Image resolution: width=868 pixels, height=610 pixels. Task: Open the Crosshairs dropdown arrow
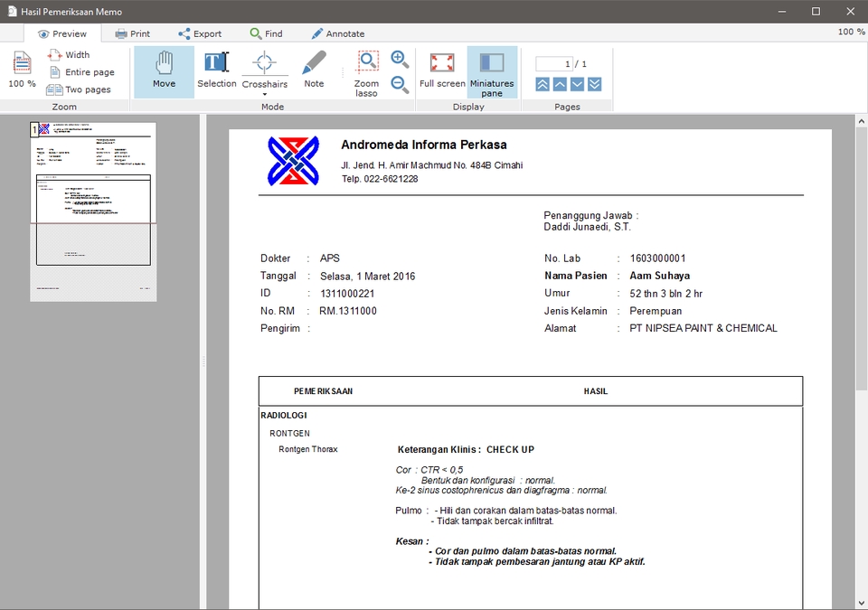click(x=265, y=94)
